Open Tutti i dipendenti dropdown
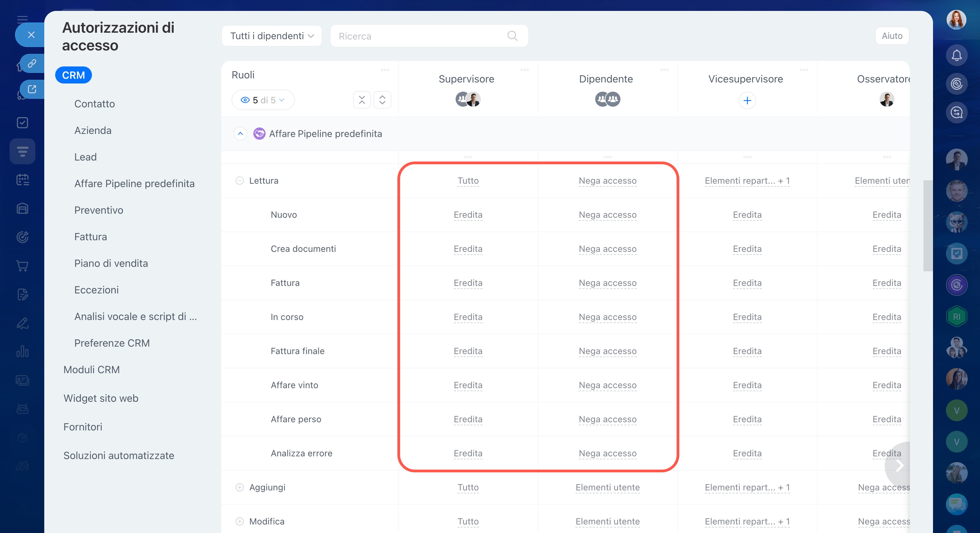 [272, 36]
